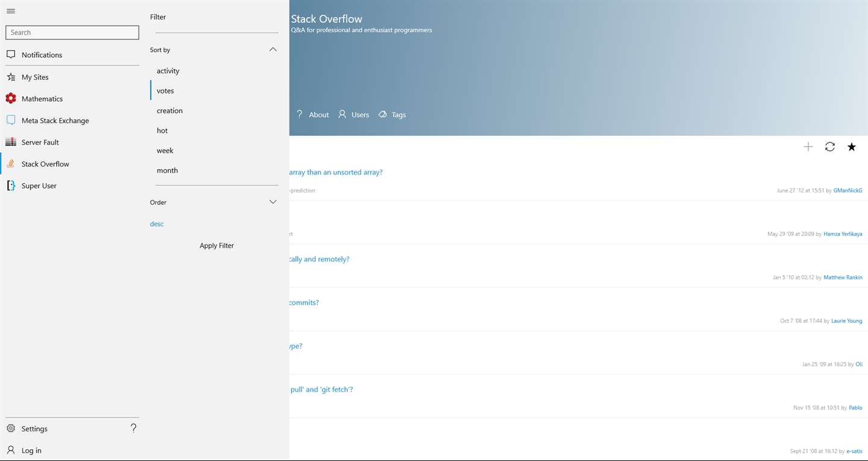The width and height of the screenshot is (868, 461).
Task: Open user Oli profile link
Action: pyautogui.click(x=859, y=364)
